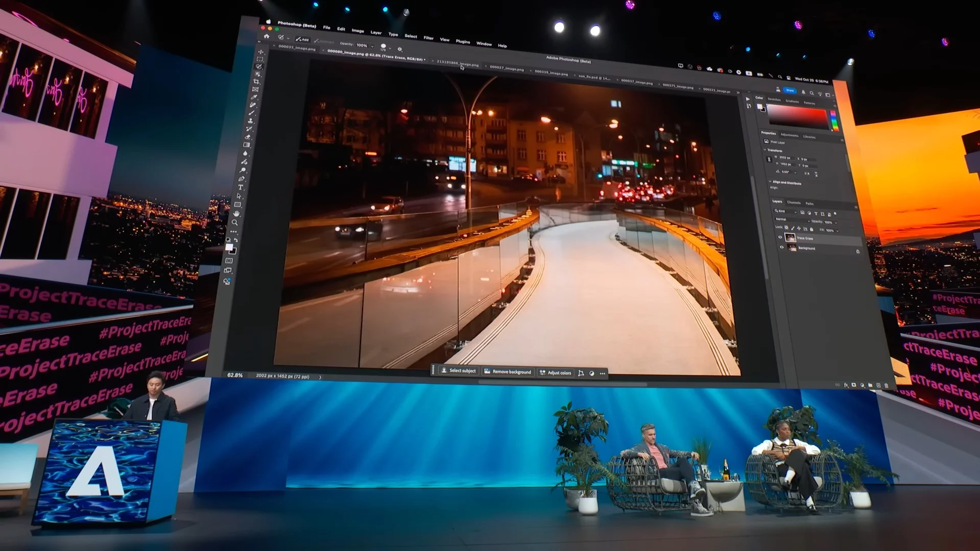Switch to Add mode in options bar
Viewport: 980px width, 551px height.
point(302,39)
